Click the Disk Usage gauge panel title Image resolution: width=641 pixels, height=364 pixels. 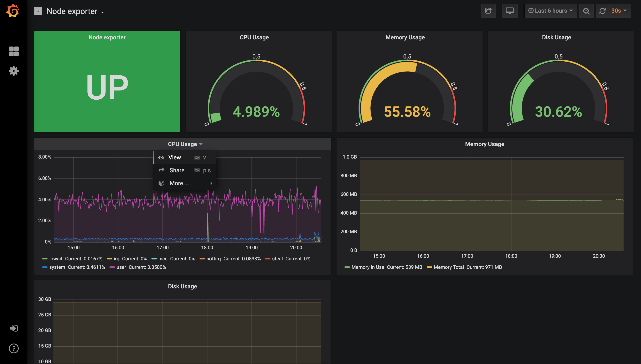(556, 37)
